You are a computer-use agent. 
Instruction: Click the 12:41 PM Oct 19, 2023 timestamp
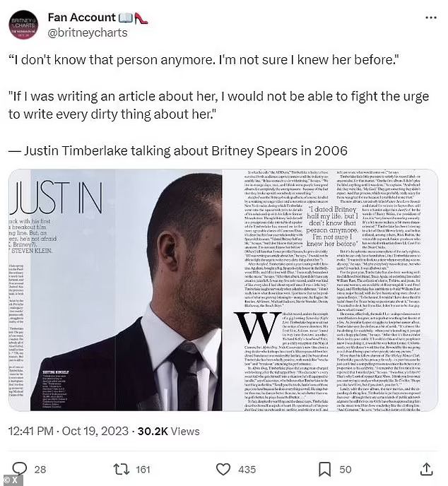[x=69, y=431]
